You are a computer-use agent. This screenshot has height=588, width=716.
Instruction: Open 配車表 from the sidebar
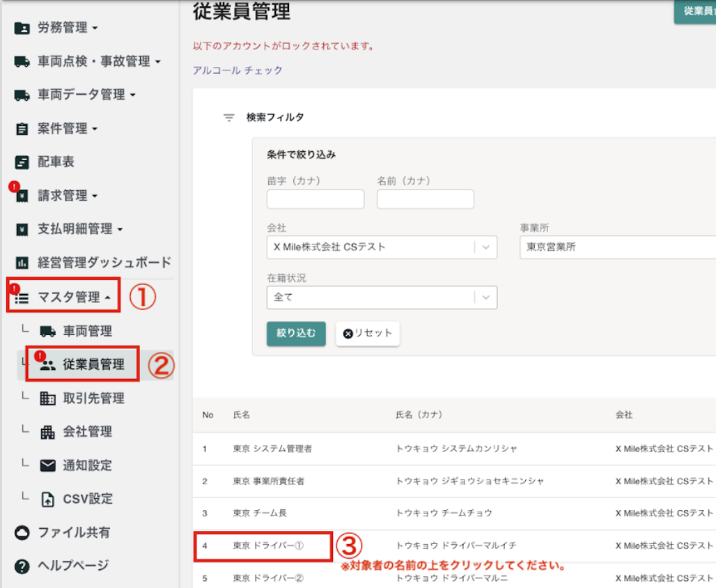[56, 162]
